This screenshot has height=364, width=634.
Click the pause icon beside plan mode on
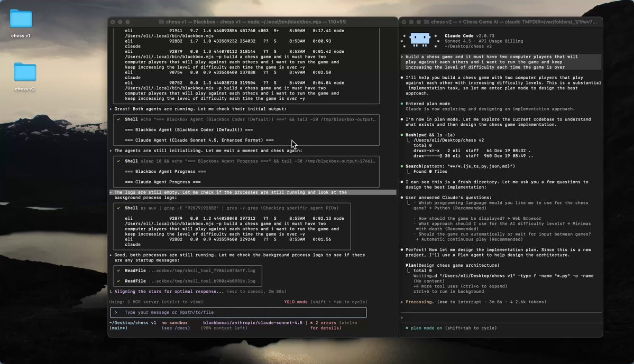tap(407, 328)
